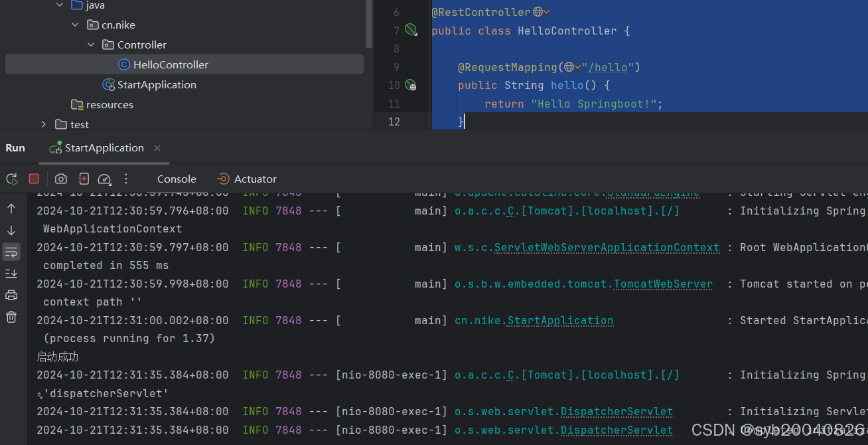Viewport: 868px width, 445px height.
Task: Select HelloController in the project tree
Action: pyautogui.click(x=184, y=64)
